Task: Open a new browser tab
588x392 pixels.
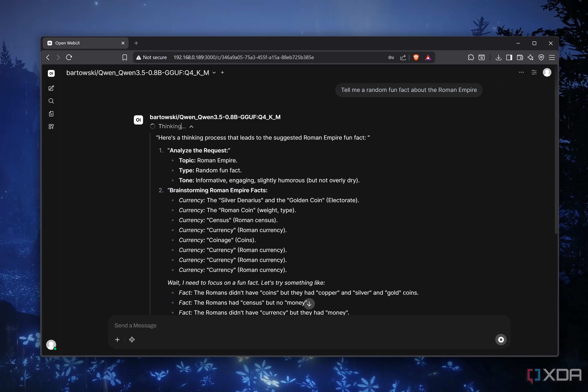Action: pyautogui.click(x=136, y=43)
